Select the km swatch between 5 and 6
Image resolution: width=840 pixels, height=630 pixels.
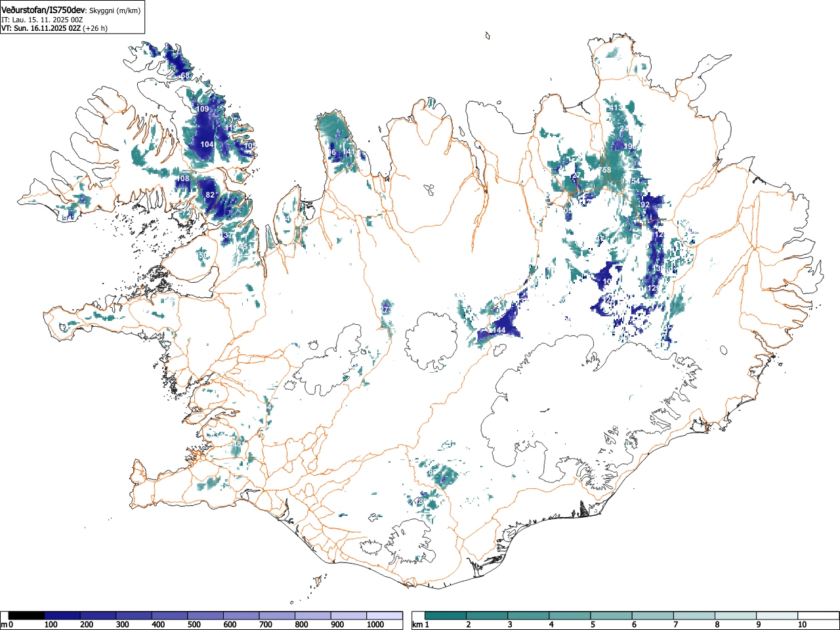tap(612, 616)
